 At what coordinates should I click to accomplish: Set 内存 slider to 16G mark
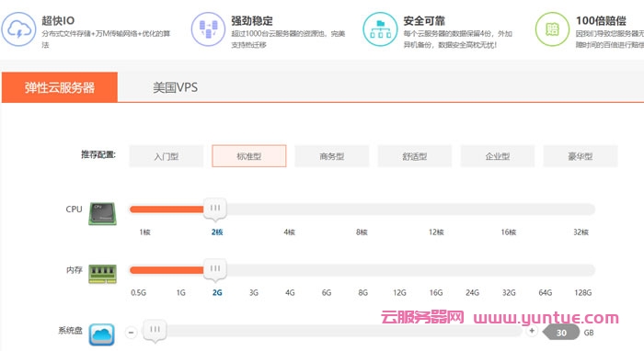click(436, 270)
